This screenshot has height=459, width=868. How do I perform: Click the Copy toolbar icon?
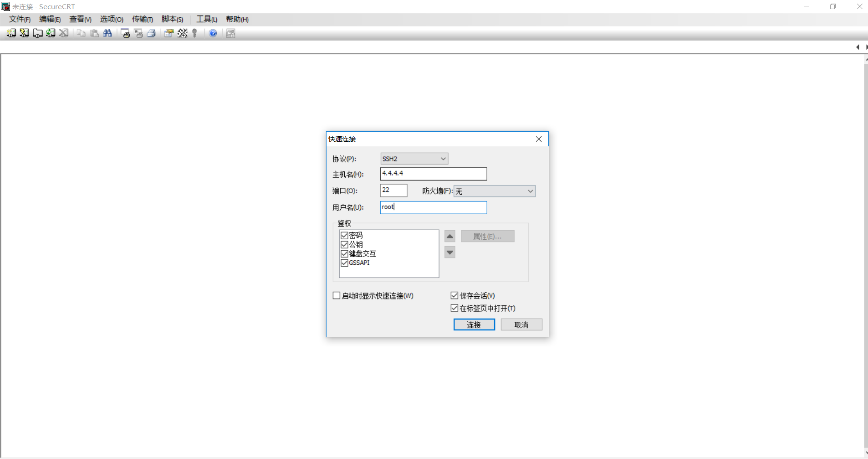[81, 33]
